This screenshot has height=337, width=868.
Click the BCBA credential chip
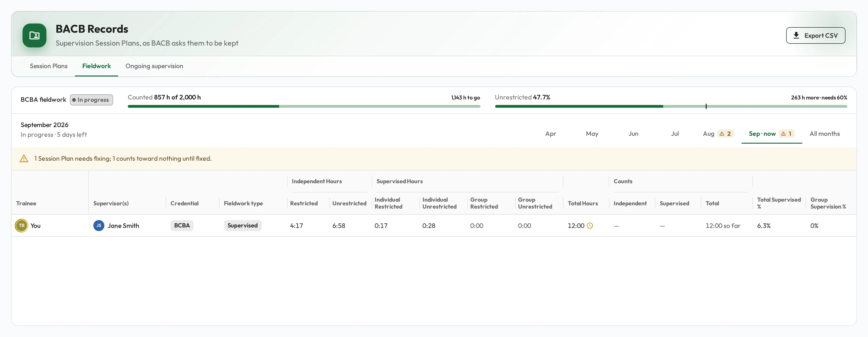click(182, 225)
